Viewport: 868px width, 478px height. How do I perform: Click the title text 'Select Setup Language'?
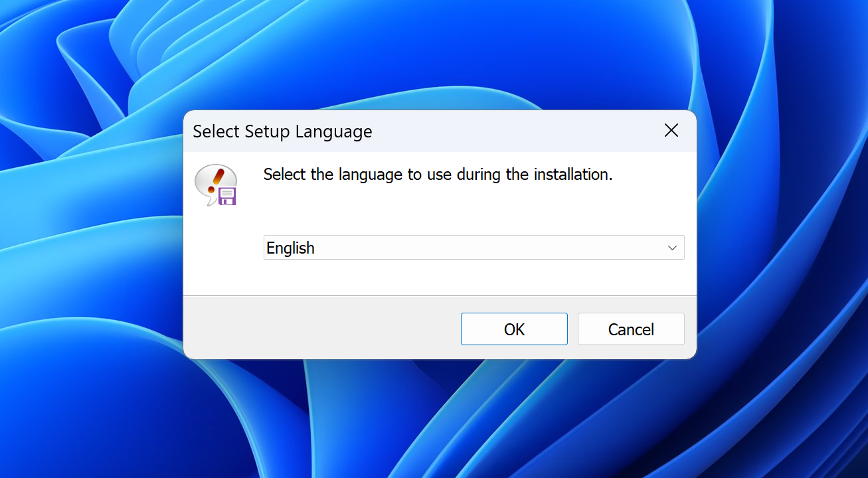tap(282, 131)
